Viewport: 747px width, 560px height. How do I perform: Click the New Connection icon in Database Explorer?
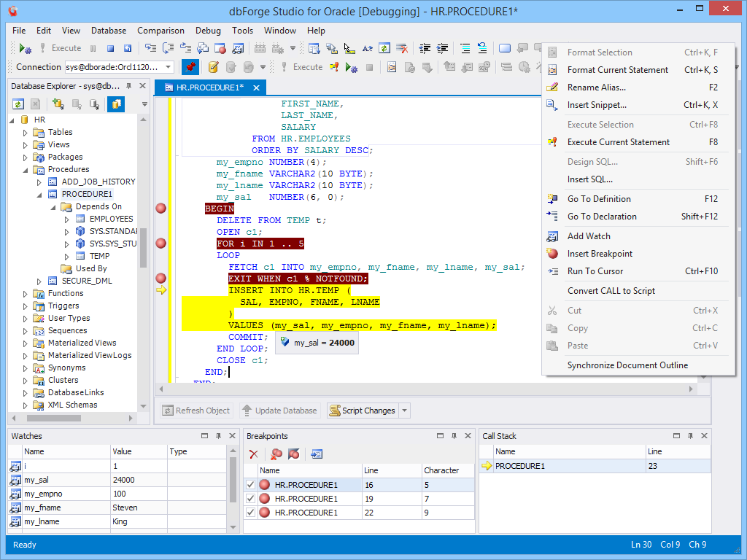point(58,104)
